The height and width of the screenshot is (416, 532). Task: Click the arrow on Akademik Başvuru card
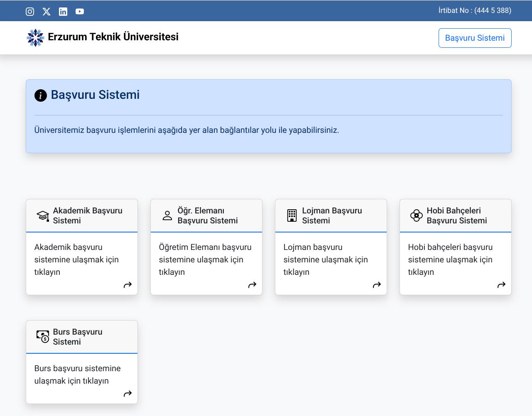tap(128, 285)
